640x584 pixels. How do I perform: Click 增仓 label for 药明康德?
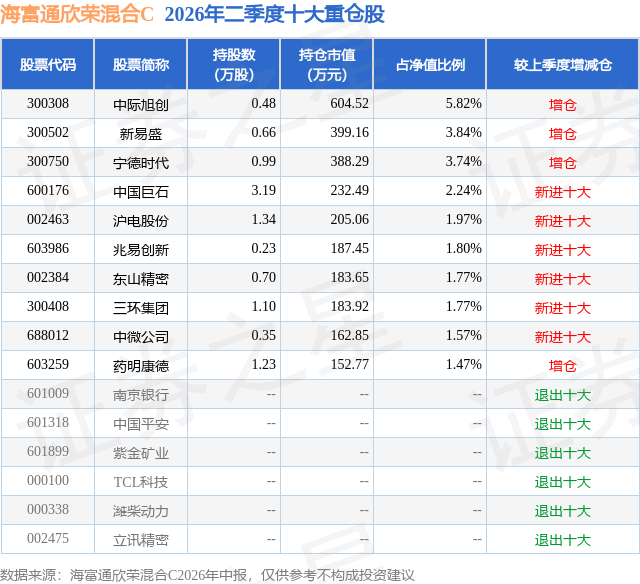(563, 366)
